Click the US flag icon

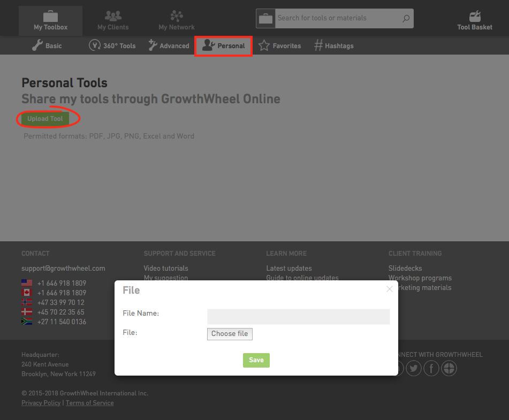tap(27, 283)
